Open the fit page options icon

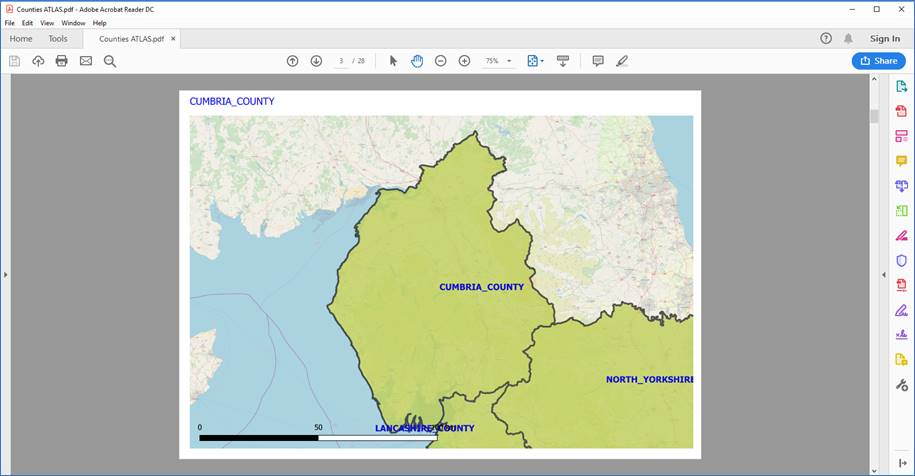tap(535, 61)
